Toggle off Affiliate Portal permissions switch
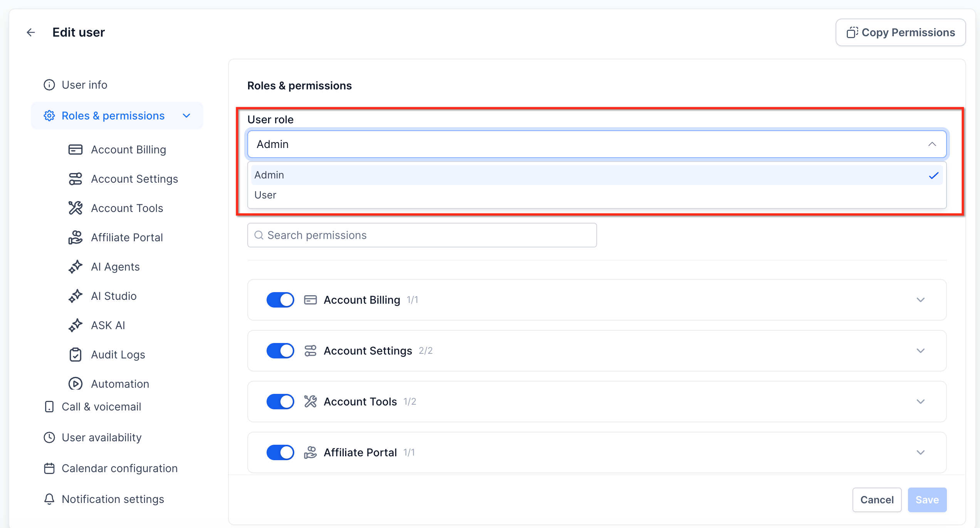Viewport: 980px width, 528px height. [280, 452]
